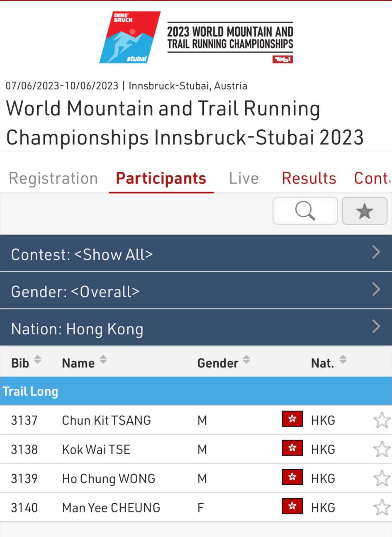
Task: Open favorites with the star filter button
Action: (x=364, y=211)
